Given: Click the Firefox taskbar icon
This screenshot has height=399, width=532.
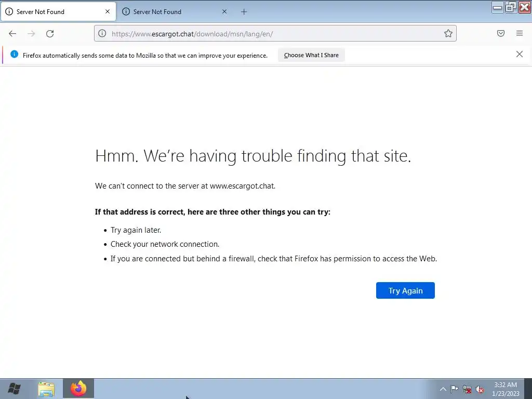Looking at the screenshot, I should pos(78,389).
